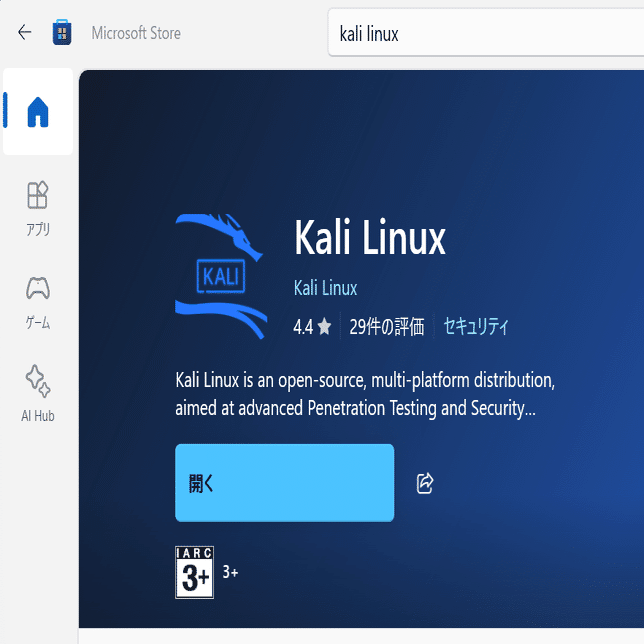The width and height of the screenshot is (644, 644).
Task: Open the ゲーム section in the sidebar
Action: 38,303
